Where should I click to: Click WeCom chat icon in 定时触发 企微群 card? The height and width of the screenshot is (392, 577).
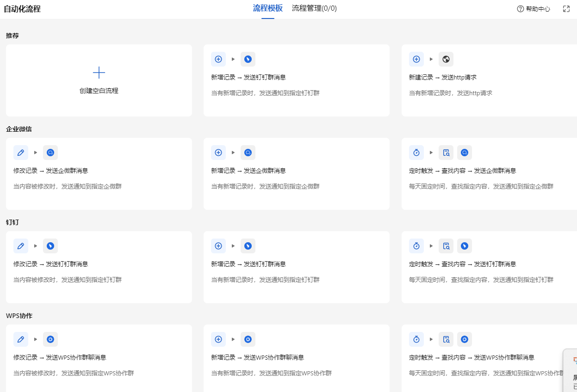tap(465, 153)
